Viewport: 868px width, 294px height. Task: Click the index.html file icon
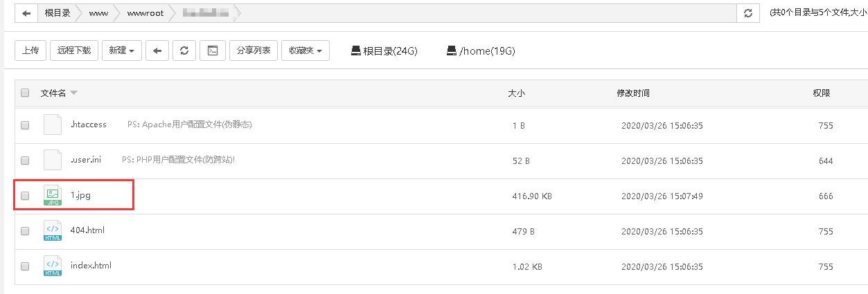53,266
